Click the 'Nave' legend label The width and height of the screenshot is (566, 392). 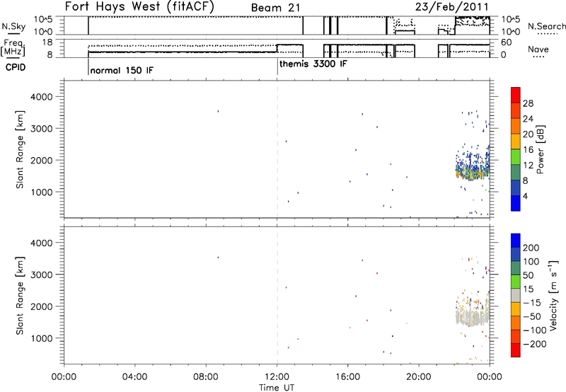coord(538,50)
